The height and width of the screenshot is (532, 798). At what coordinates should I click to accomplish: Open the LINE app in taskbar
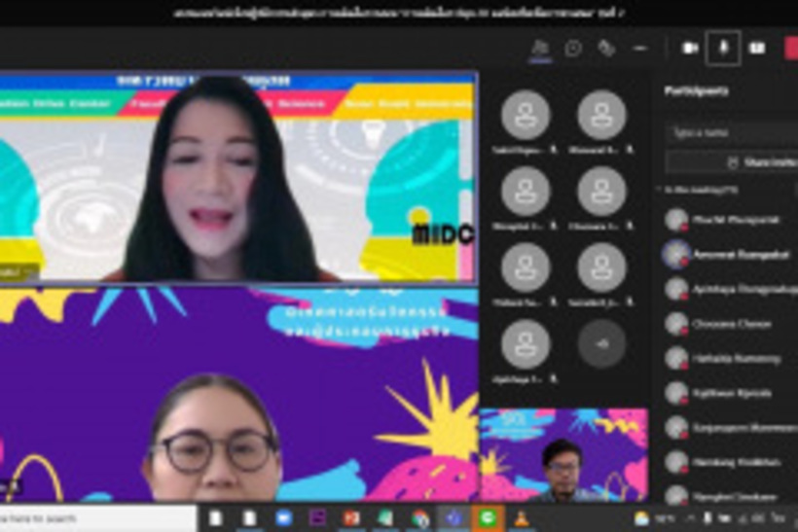(x=487, y=517)
